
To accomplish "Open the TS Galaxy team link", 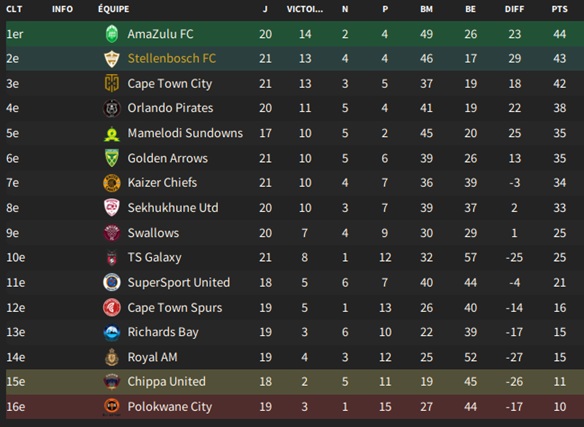I will [154, 257].
